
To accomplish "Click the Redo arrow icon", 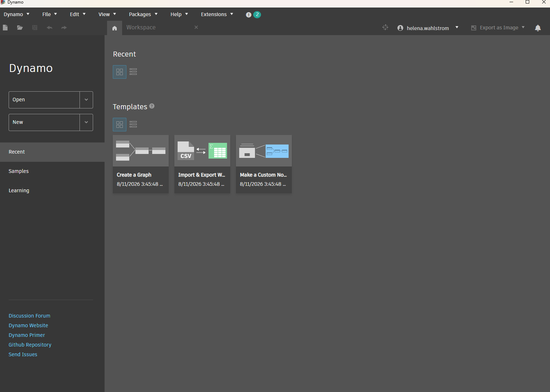I will pos(64,28).
